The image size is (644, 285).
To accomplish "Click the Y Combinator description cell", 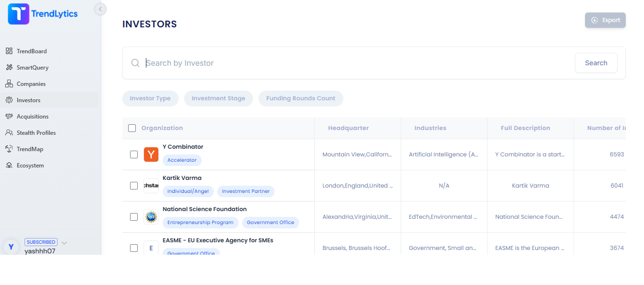I will point(530,154).
